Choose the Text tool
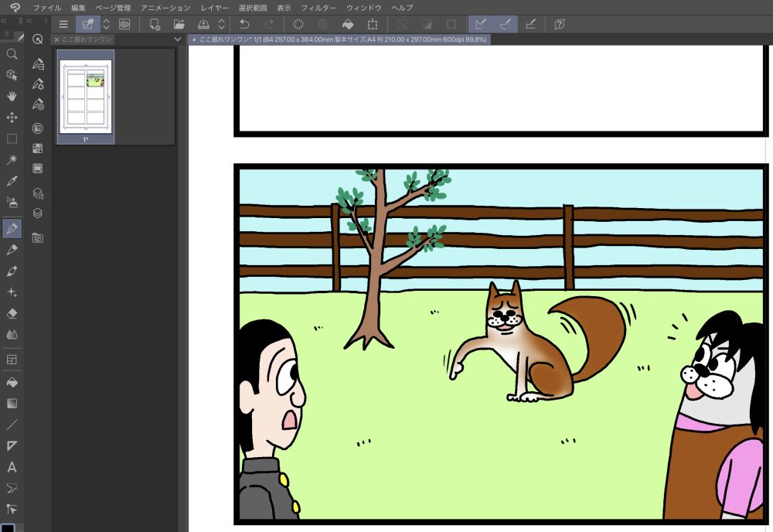This screenshot has width=773, height=532. tap(12, 467)
